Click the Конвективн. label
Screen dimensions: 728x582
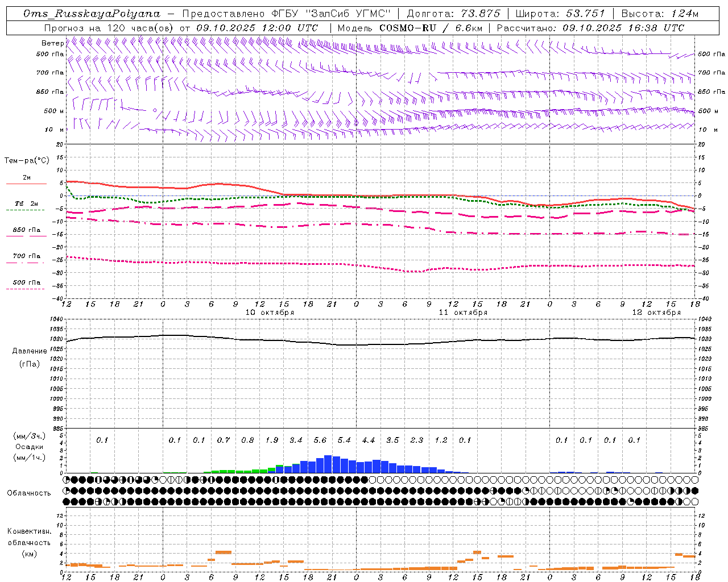[x=29, y=531]
